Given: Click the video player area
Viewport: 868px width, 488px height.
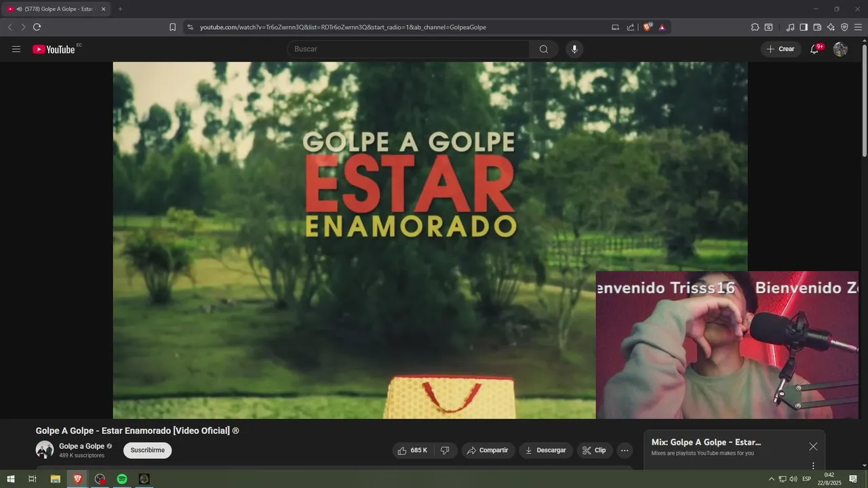Looking at the screenshot, I should pyautogui.click(x=430, y=240).
